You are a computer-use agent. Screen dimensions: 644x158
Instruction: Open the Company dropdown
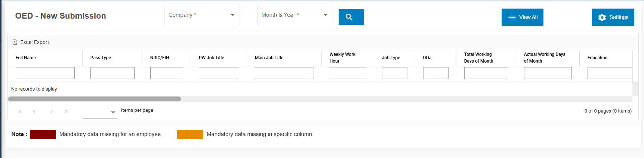pos(202,15)
